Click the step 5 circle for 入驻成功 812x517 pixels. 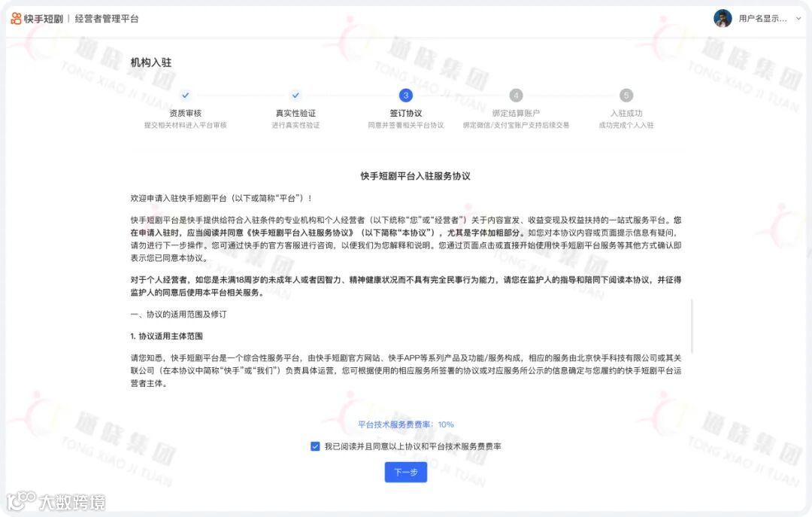coord(626,96)
